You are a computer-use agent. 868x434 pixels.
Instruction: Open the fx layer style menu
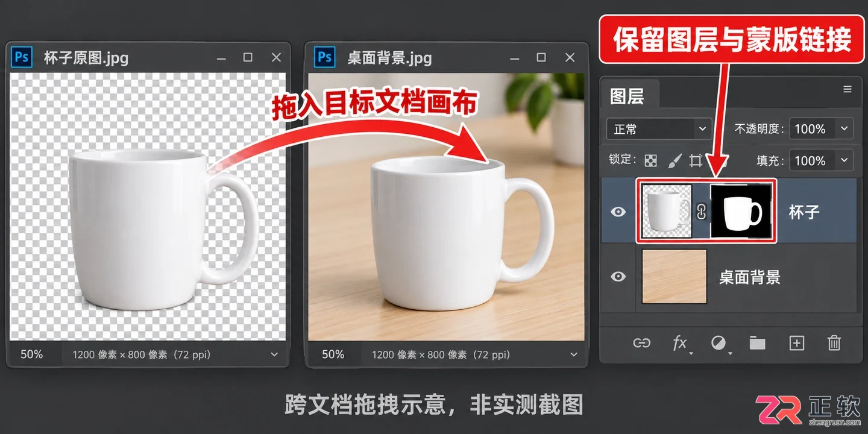[x=681, y=343]
